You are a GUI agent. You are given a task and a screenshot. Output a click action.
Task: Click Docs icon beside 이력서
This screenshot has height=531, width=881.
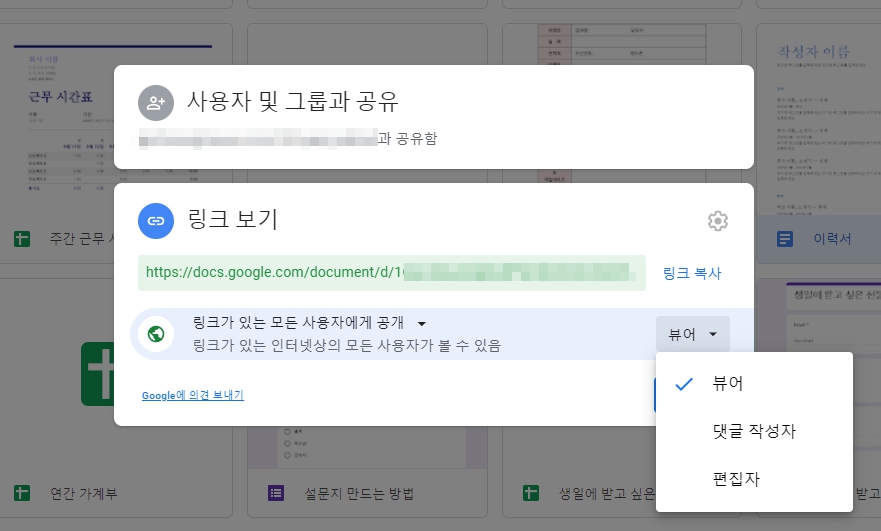785,239
